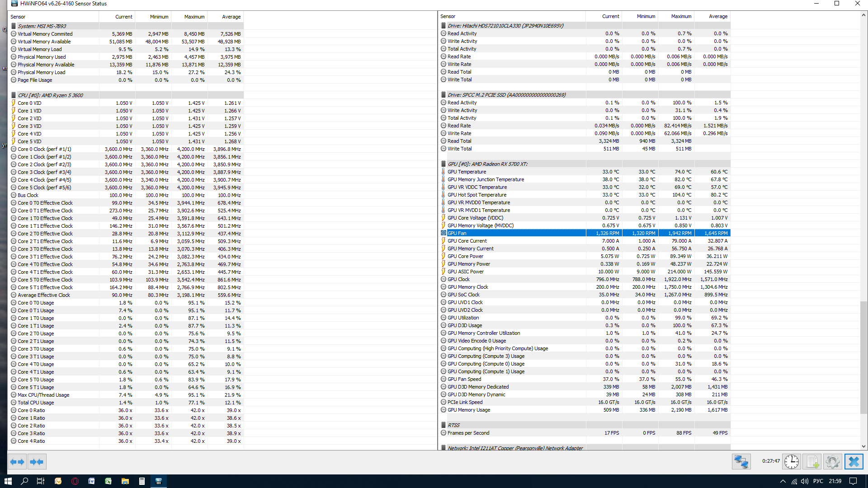Click the Average column header on right panel

coord(718,16)
